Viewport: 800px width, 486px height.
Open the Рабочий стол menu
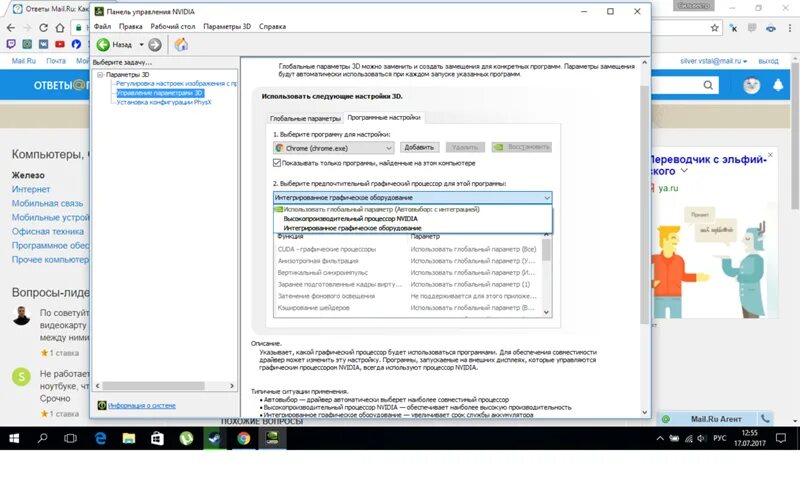click(x=172, y=27)
